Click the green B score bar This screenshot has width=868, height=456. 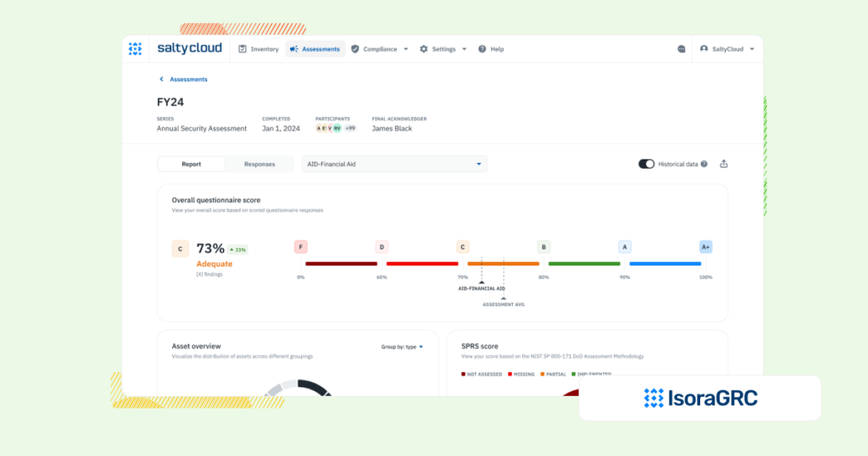[x=584, y=264]
